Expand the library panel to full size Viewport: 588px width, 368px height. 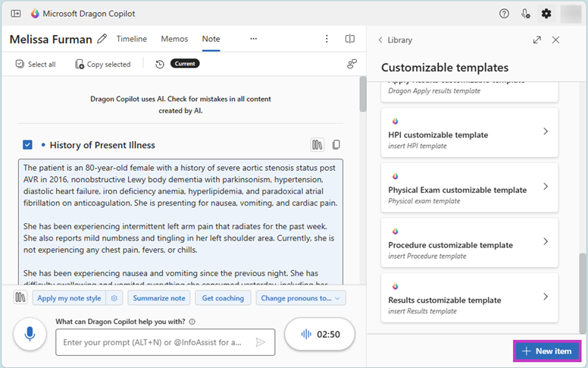537,40
